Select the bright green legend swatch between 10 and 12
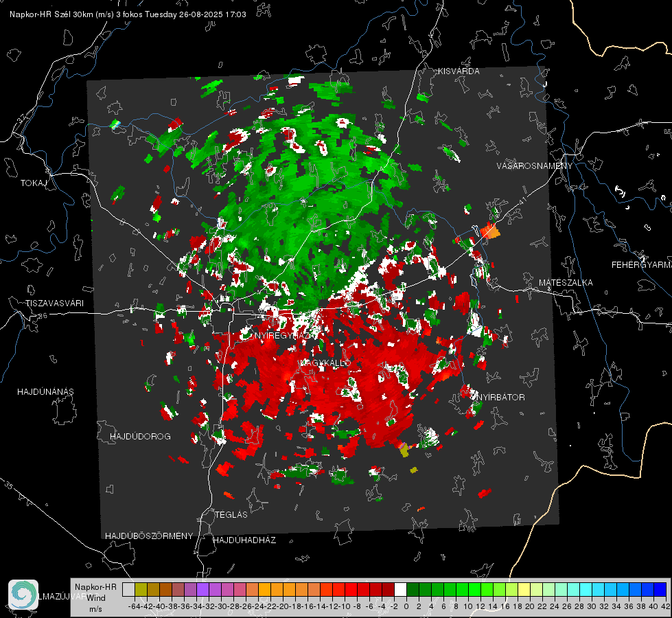This screenshot has height=618, width=672. click(x=474, y=589)
